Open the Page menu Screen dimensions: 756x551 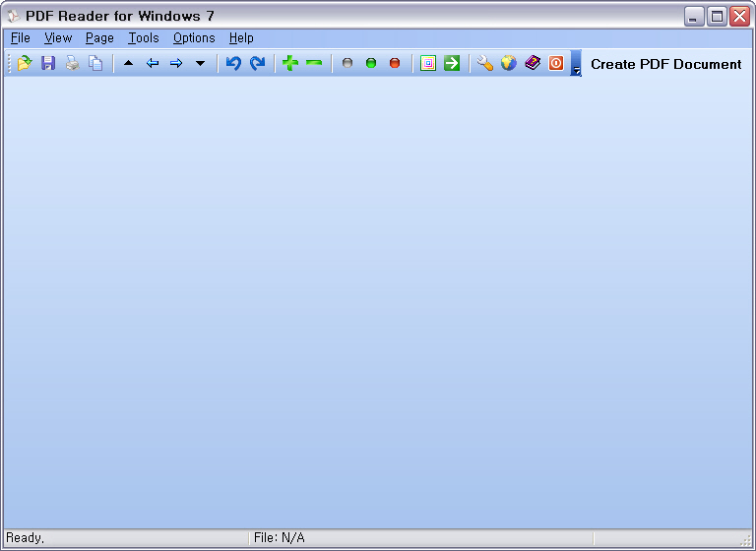[x=99, y=38]
